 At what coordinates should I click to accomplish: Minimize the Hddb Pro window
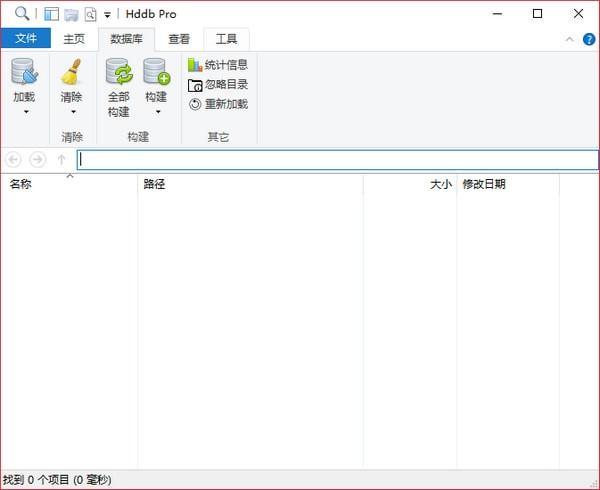[x=497, y=14]
